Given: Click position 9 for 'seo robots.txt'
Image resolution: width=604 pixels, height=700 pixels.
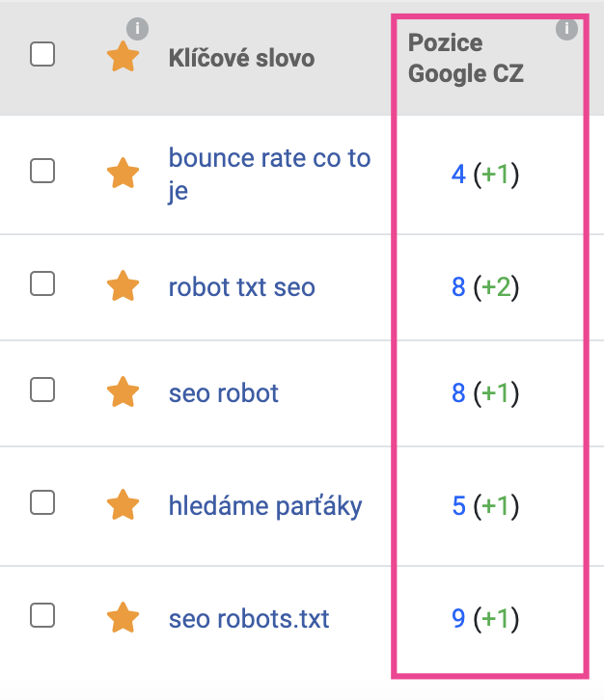Looking at the screenshot, I should (x=458, y=619).
